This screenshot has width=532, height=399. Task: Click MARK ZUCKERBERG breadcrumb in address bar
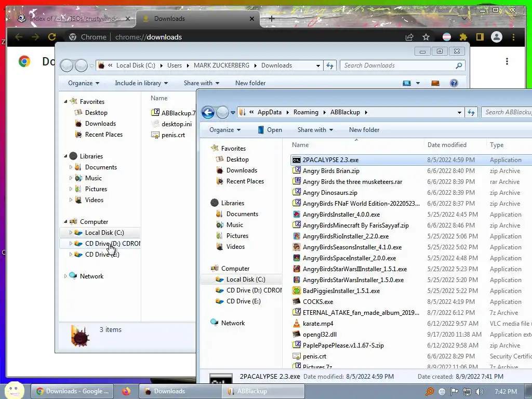(221, 65)
